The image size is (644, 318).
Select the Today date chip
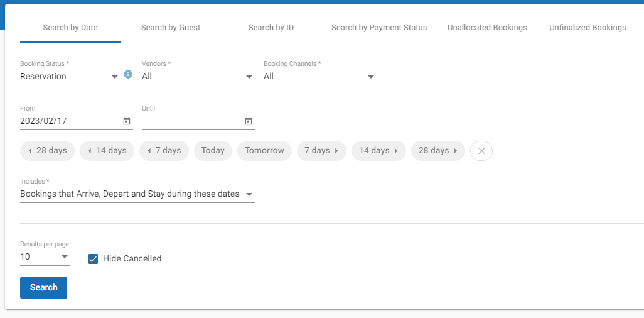[213, 151]
